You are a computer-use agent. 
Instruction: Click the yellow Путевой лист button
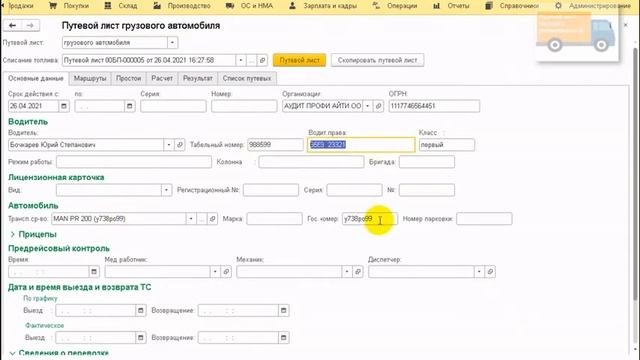300,60
